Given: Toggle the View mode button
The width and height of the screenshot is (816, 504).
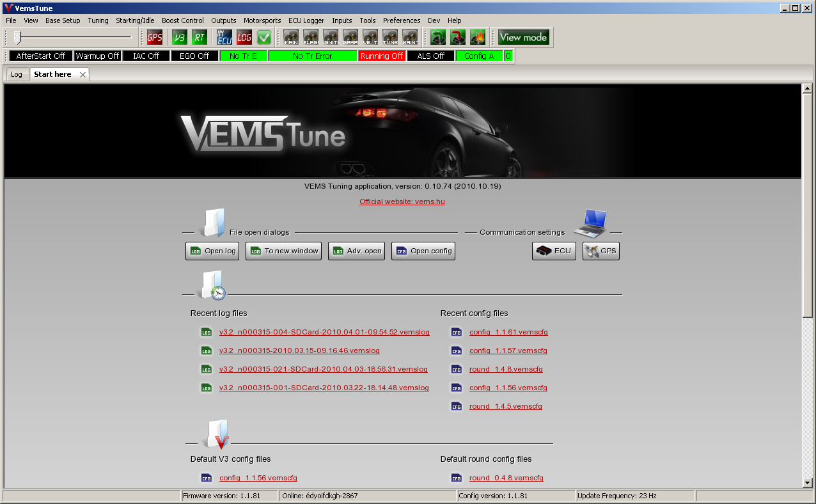Looking at the screenshot, I should click(x=523, y=37).
